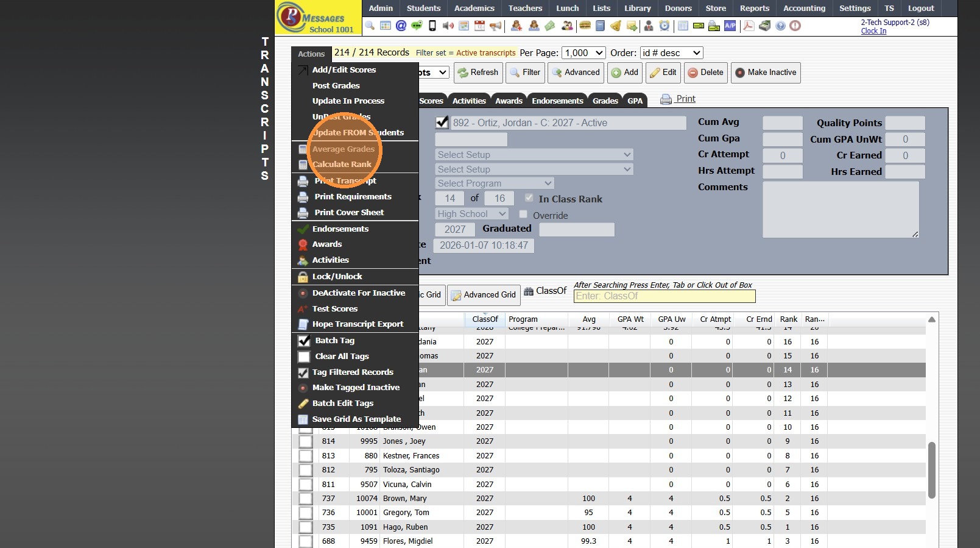Screen dimensions: 980x548
Task: Select Calculate Rank from Actions menu
Action: click(x=342, y=165)
